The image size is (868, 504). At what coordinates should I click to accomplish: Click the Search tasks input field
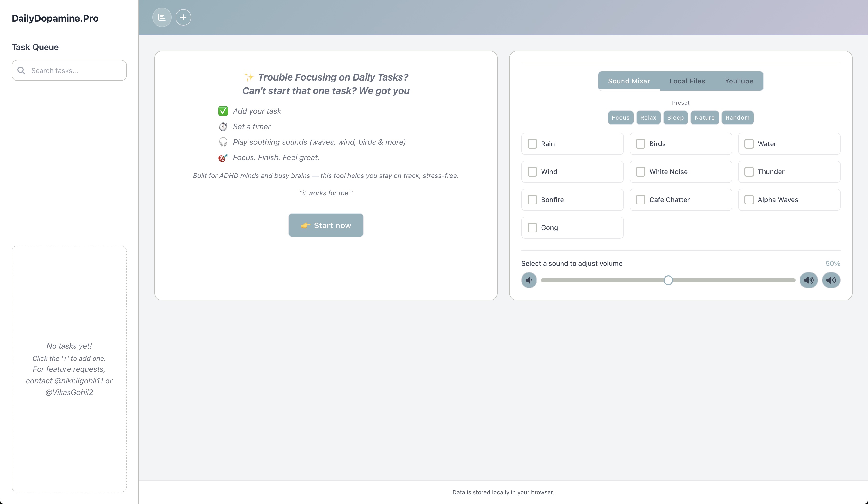69,70
